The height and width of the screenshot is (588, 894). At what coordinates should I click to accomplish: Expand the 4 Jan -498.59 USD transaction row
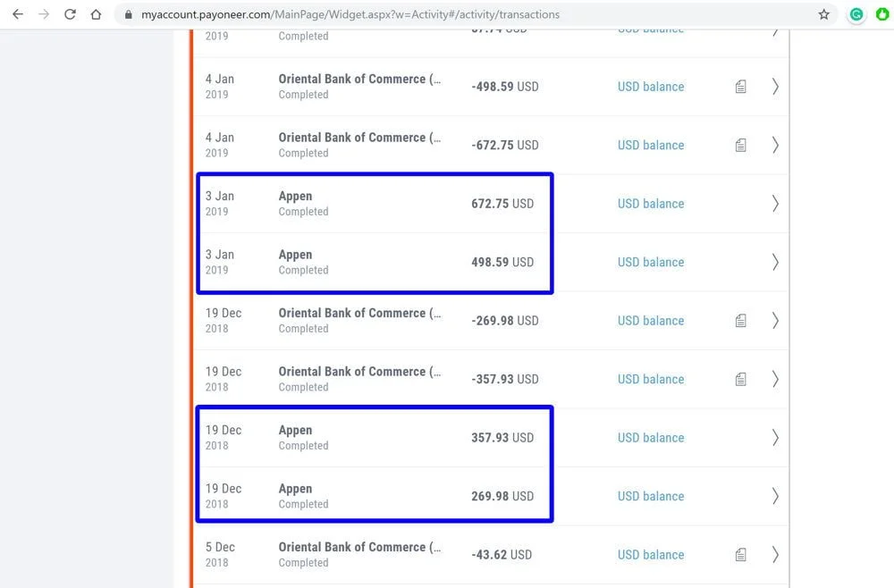pyautogui.click(x=774, y=86)
